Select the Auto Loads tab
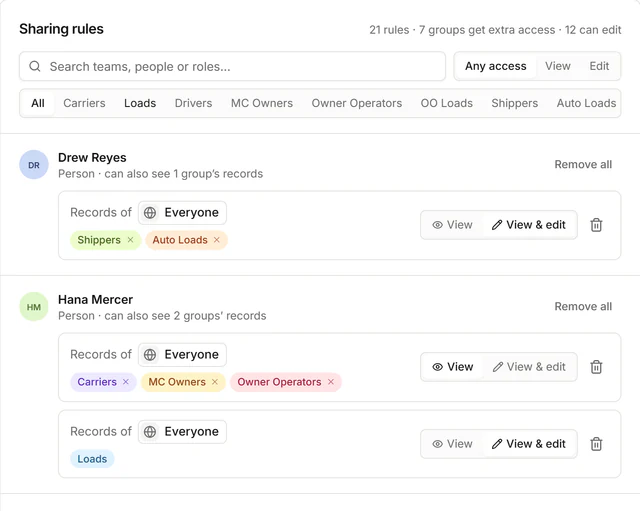This screenshot has height=511, width=640. click(x=586, y=103)
